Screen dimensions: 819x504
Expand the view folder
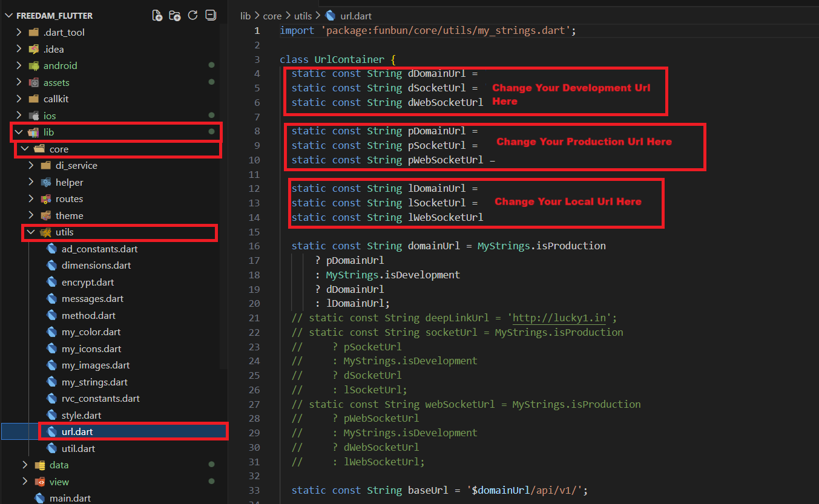pos(25,482)
